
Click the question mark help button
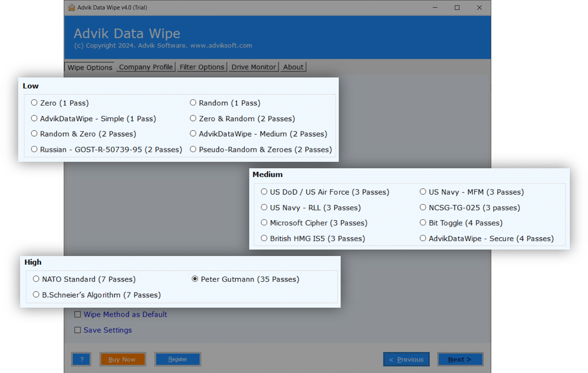click(81, 359)
